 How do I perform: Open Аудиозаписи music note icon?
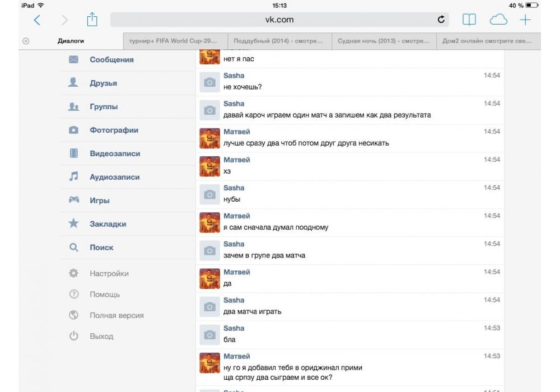73,176
